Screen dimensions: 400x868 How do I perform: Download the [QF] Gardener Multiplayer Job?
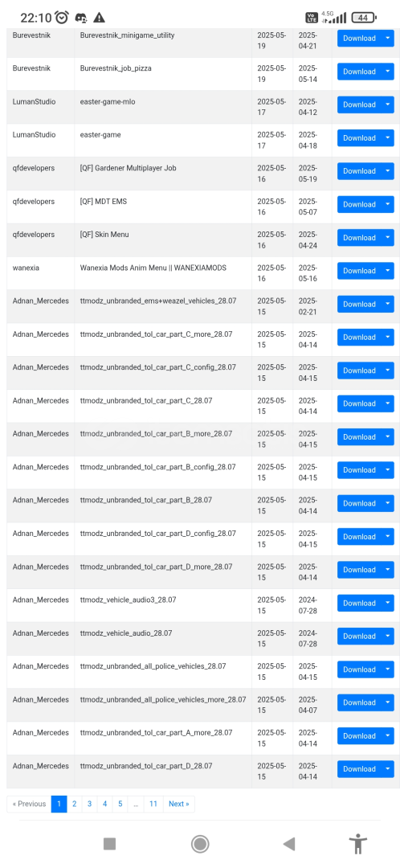359,171
